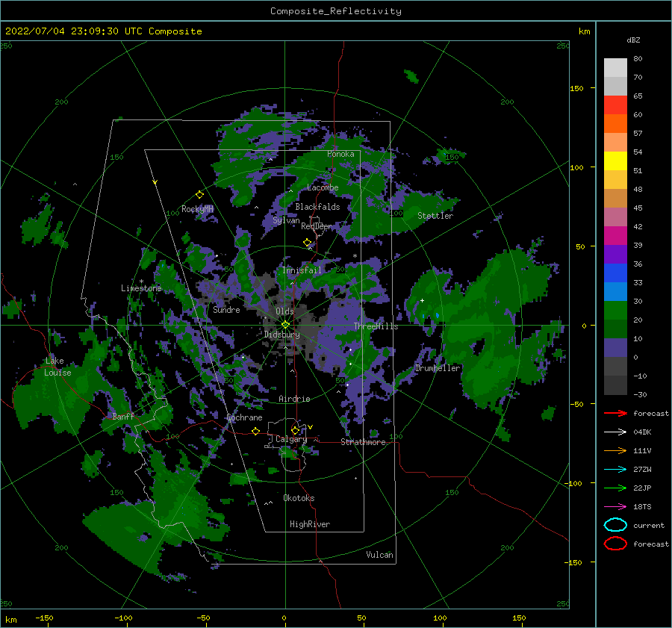The width and height of the screenshot is (672, 628).
Task: Click the Vulcan town label
Action: coord(379,555)
